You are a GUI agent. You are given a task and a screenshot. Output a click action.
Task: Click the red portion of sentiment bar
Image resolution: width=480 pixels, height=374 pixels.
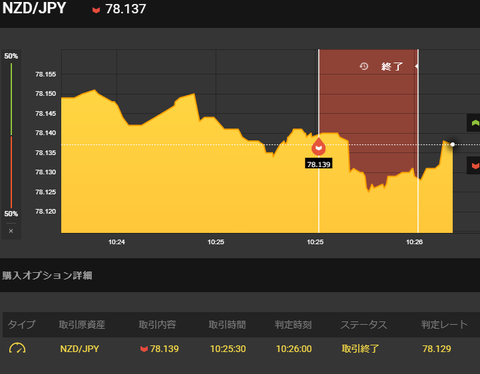[11, 172]
